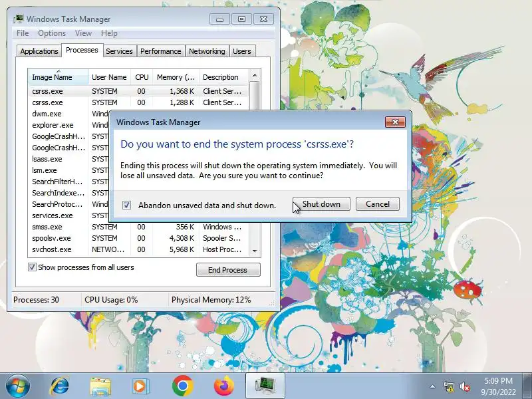Click the Host Proc... description cell
The height and width of the screenshot is (399, 532).
pyautogui.click(x=222, y=249)
